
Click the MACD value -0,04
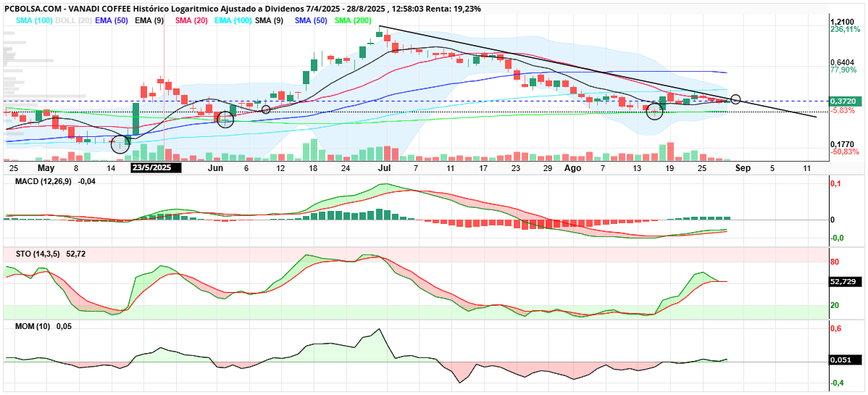(88, 181)
